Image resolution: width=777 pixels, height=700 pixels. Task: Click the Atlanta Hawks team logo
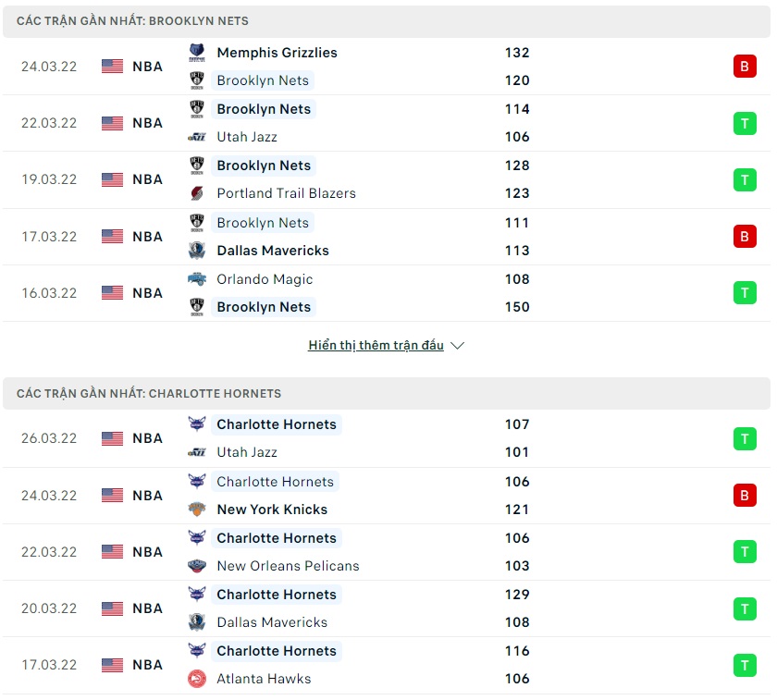click(x=197, y=679)
